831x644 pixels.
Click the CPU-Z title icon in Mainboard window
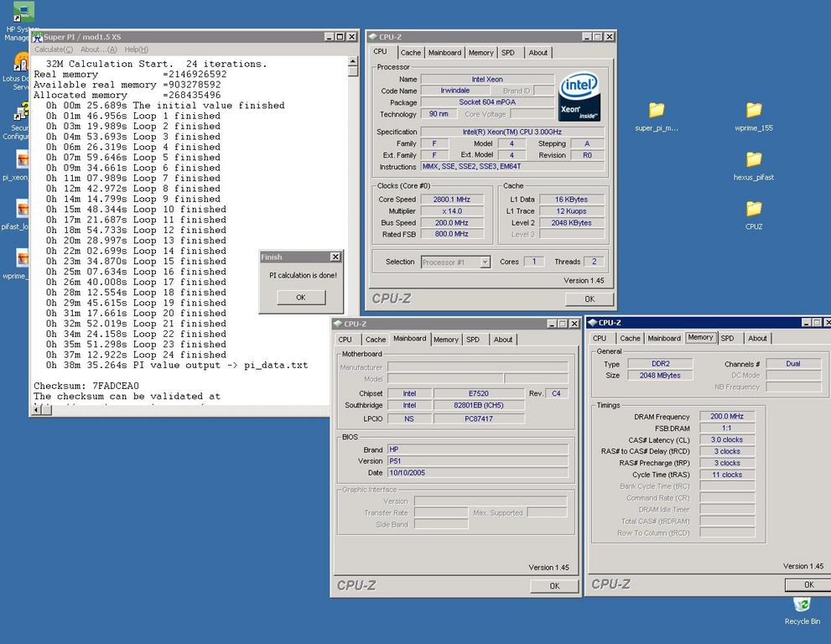click(338, 324)
